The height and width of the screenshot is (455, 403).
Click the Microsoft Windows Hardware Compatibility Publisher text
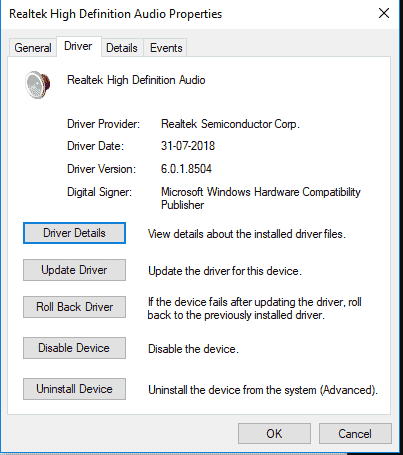[x=261, y=198]
